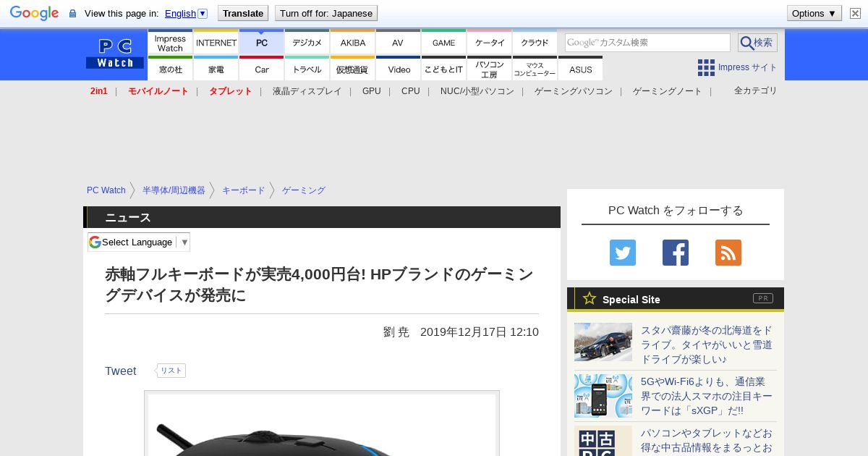
Task: Open the AKIBA tab
Action: pos(353,42)
